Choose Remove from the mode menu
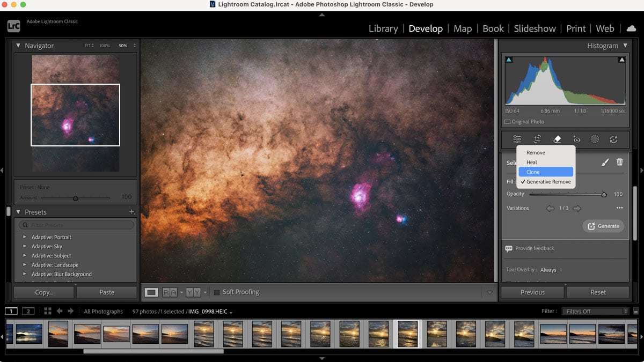Screen dimensions: 644x362 (x=546, y=153)
